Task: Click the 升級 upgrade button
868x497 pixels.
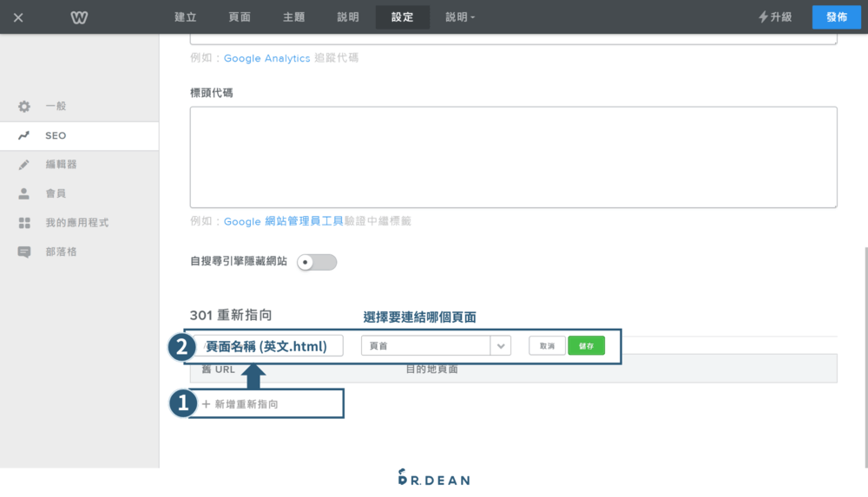Action: click(x=775, y=17)
